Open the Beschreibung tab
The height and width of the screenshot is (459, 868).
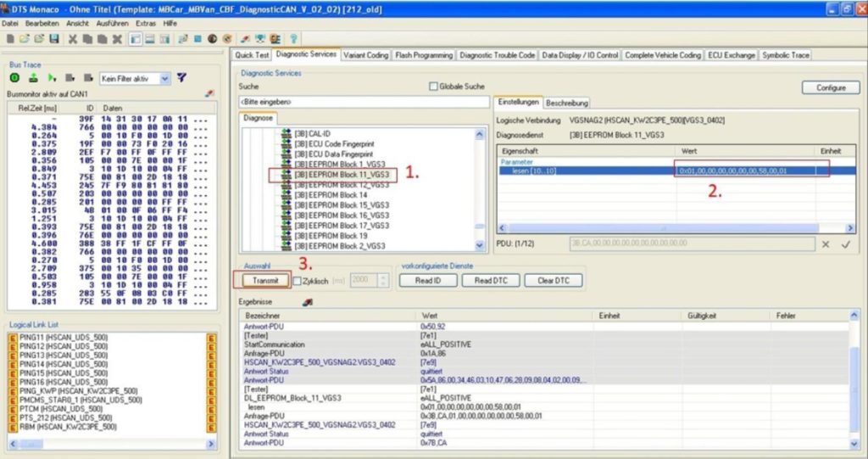(x=566, y=104)
